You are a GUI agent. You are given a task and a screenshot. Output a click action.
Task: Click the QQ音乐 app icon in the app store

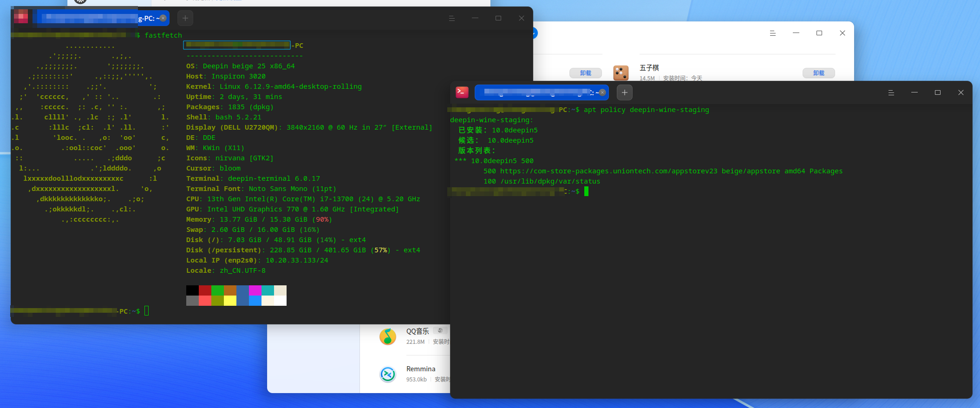(388, 336)
